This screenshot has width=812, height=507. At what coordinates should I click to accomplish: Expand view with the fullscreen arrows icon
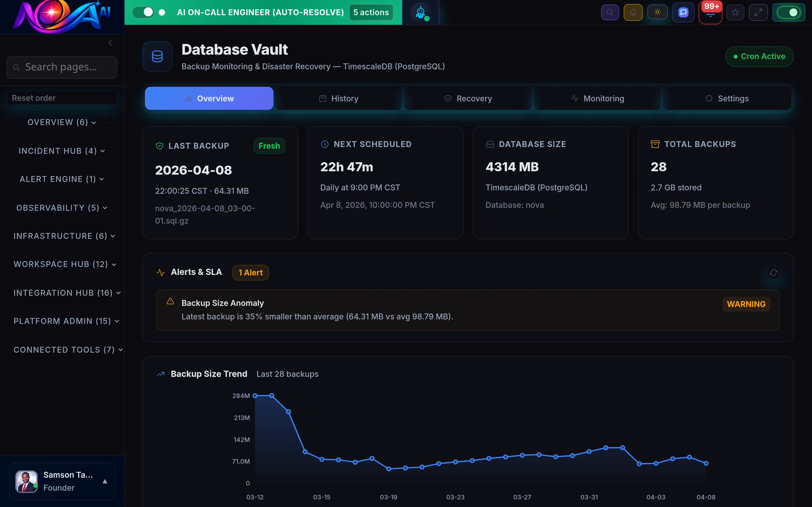point(758,12)
